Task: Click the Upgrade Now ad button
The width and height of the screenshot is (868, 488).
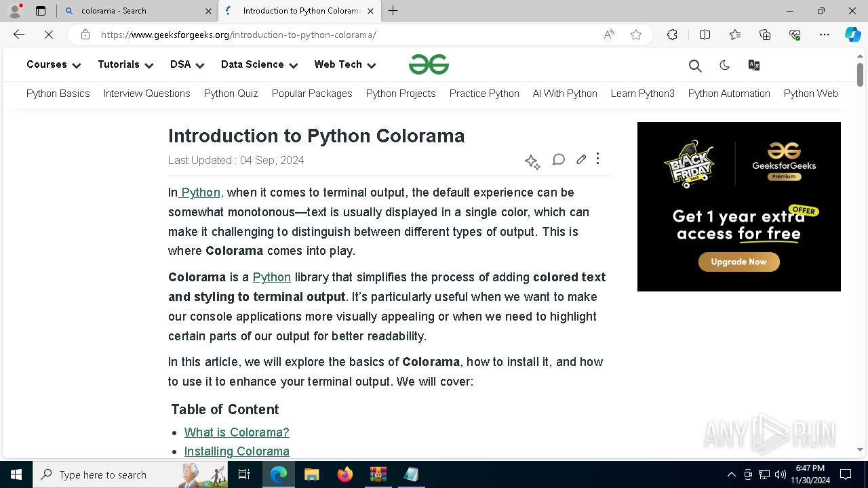Action: click(738, 262)
